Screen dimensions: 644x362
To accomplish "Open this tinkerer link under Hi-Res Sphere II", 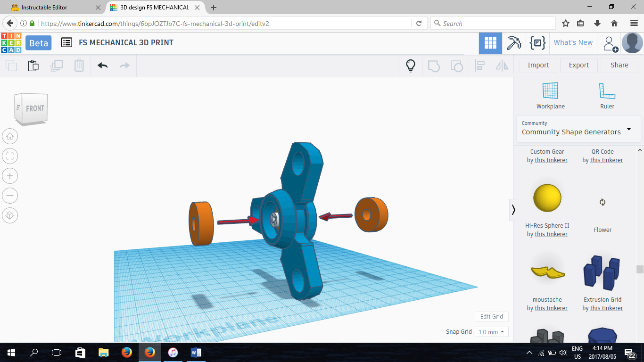I will pyautogui.click(x=551, y=234).
